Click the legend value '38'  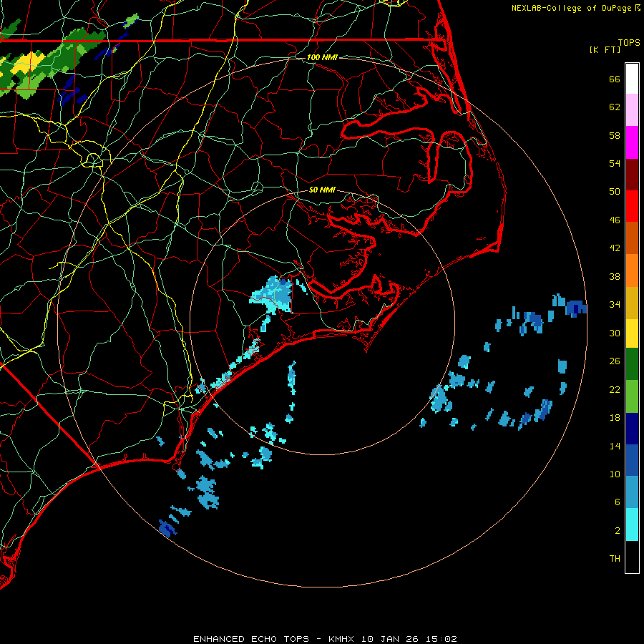tap(615, 277)
